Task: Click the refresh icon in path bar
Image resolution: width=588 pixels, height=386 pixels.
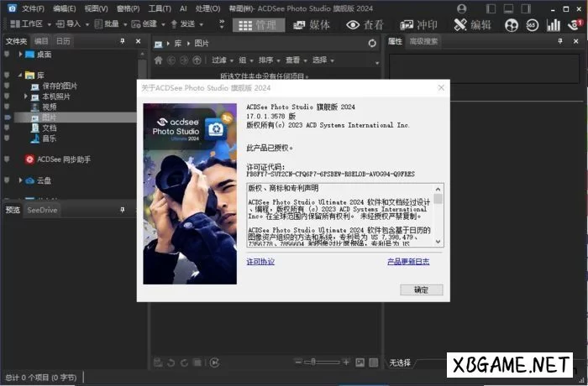Action: point(373,43)
